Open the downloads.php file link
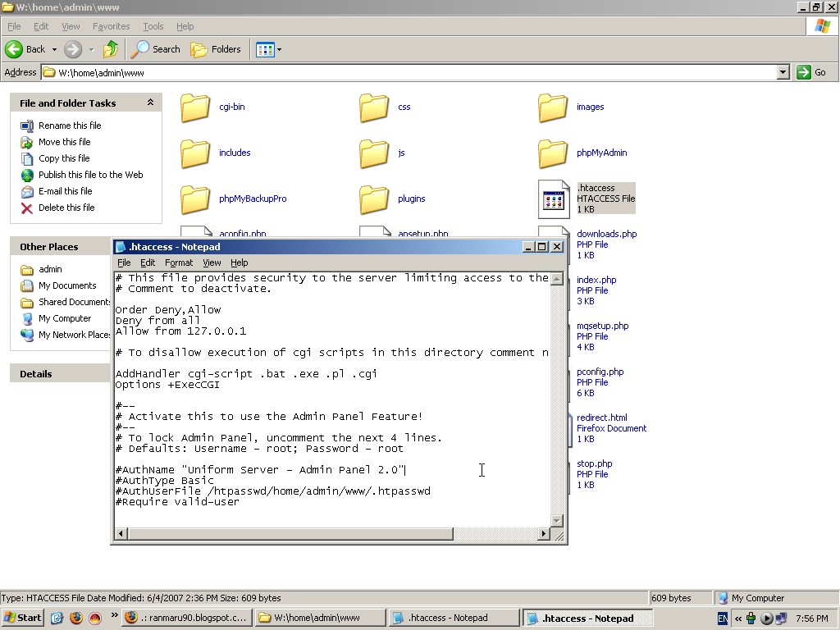Image resolution: width=840 pixels, height=630 pixels. click(606, 234)
